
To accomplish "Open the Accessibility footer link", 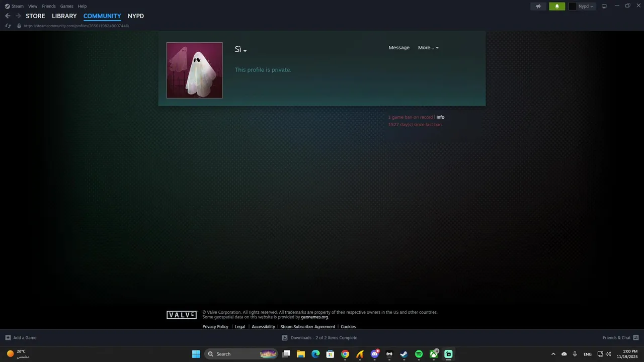I will tap(263, 327).
